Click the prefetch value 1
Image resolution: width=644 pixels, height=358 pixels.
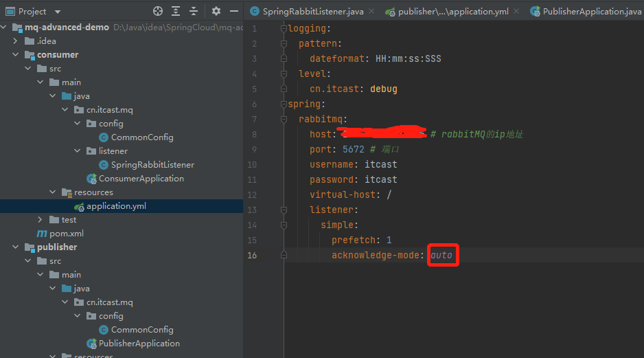[389, 240]
